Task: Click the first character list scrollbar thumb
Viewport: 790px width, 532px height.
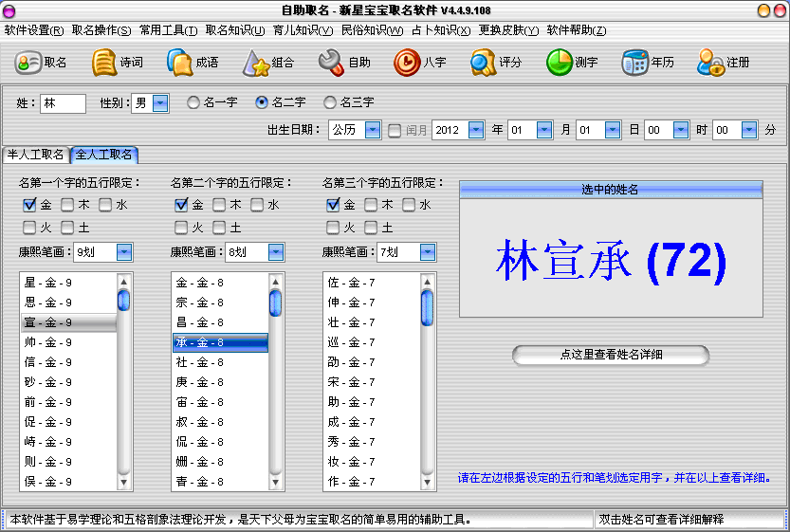Action: point(123,300)
